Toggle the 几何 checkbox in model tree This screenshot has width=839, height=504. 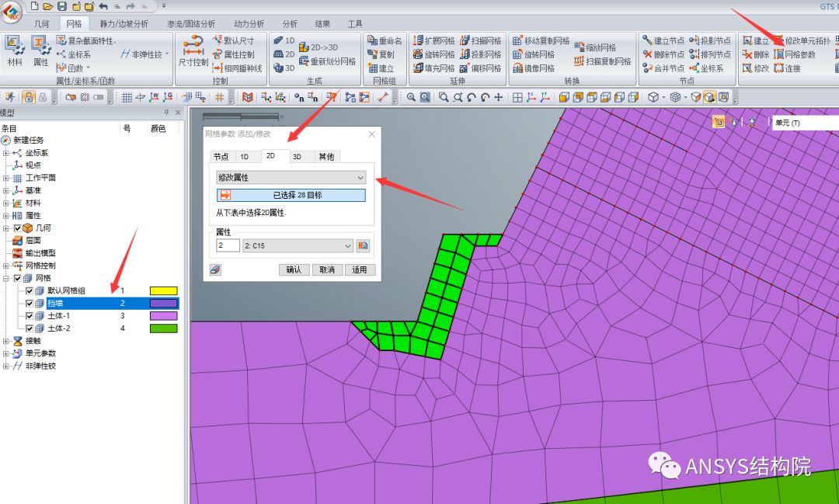(18, 228)
